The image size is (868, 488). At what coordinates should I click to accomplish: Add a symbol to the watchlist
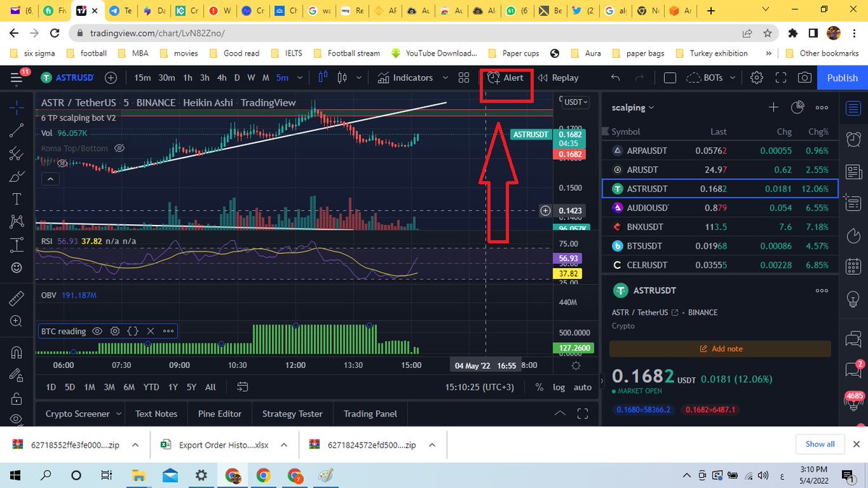(773, 107)
